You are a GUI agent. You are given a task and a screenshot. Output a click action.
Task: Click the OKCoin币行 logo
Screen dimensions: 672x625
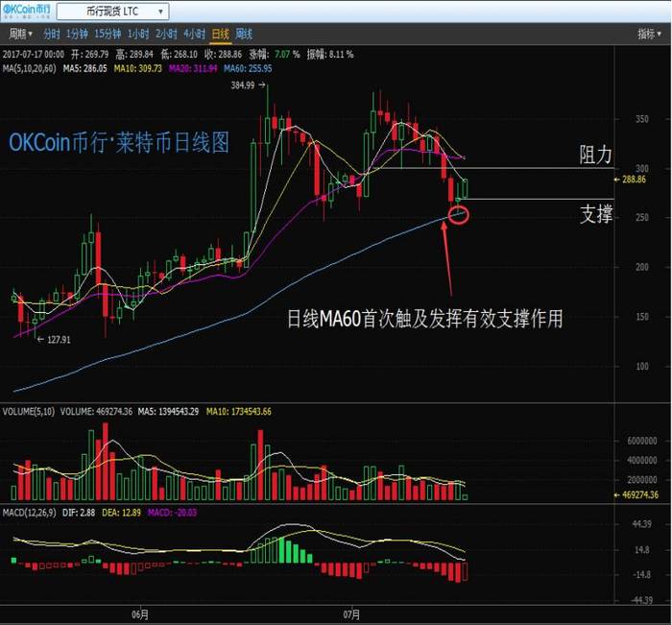[x=27, y=12]
